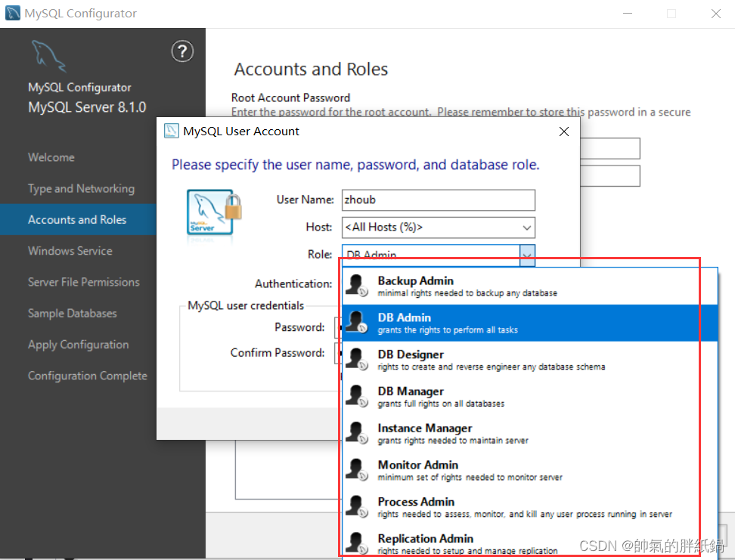This screenshot has width=735, height=560.
Task: Select the Backup Admin role
Action: pyautogui.click(x=530, y=286)
